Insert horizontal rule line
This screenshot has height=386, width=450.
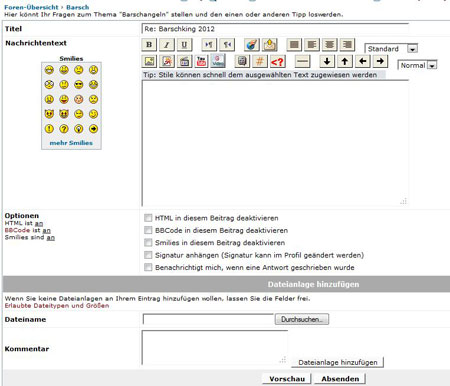(x=303, y=61)
